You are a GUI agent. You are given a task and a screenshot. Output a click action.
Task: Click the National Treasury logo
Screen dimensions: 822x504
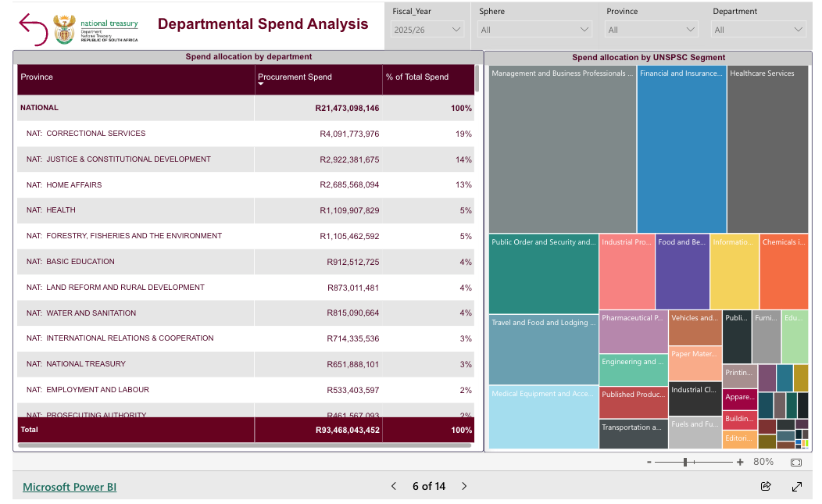point(96,28)
